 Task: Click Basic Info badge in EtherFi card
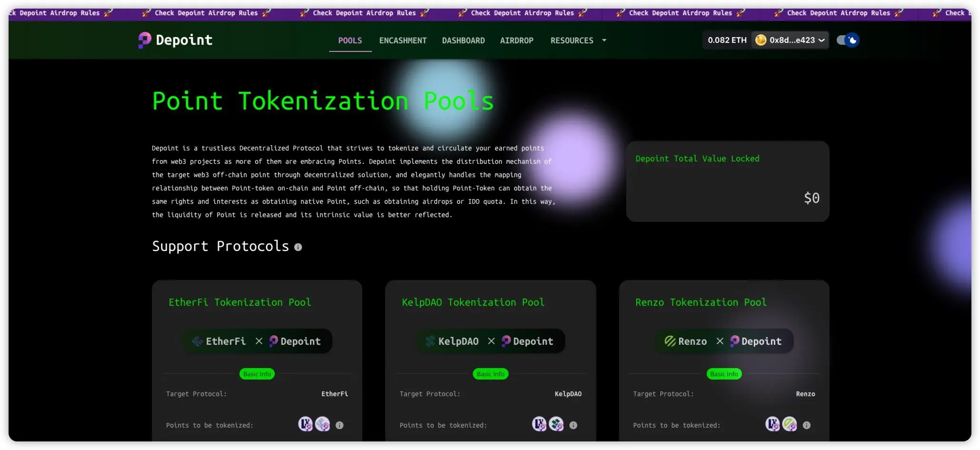point(257,374)
